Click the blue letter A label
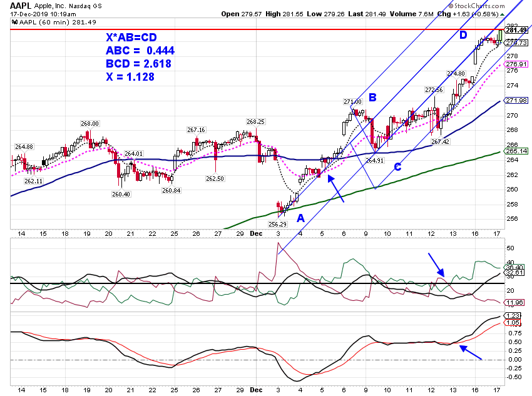Viewport: 532px width, 396px height. pyautogui.click(x=300, y=218)
